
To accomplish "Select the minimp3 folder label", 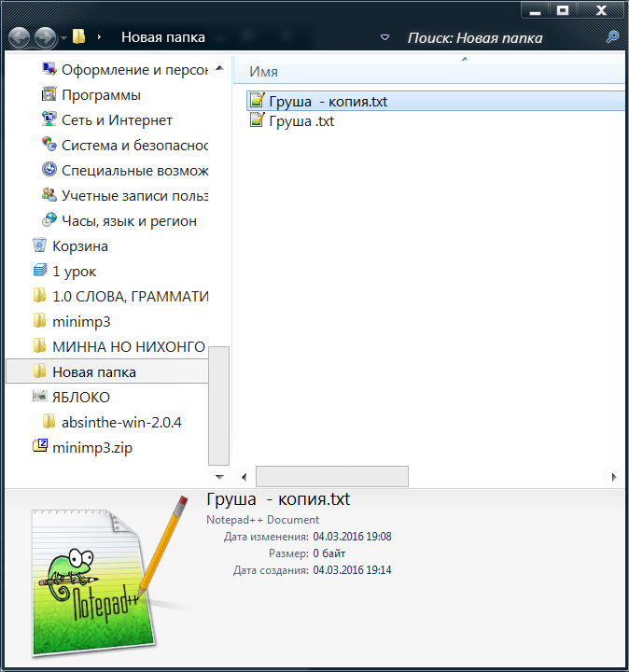I will click(81, 321).
